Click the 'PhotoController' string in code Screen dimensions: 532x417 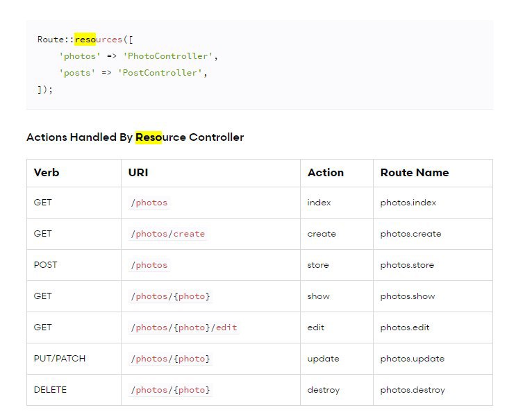point(167,56)
